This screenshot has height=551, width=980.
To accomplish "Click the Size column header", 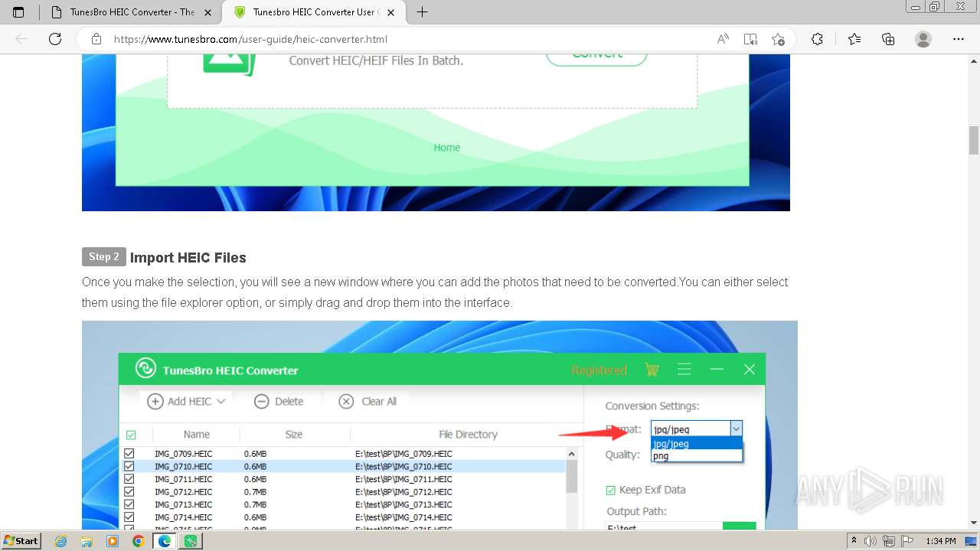I will click(294, 434).
